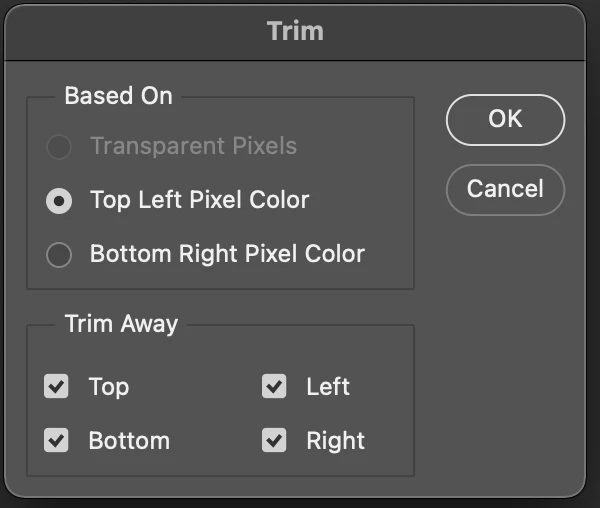Click the "Bottom" label in Trim Away
The width and height of the screenshot is (600, 508).
click(129, 440)
